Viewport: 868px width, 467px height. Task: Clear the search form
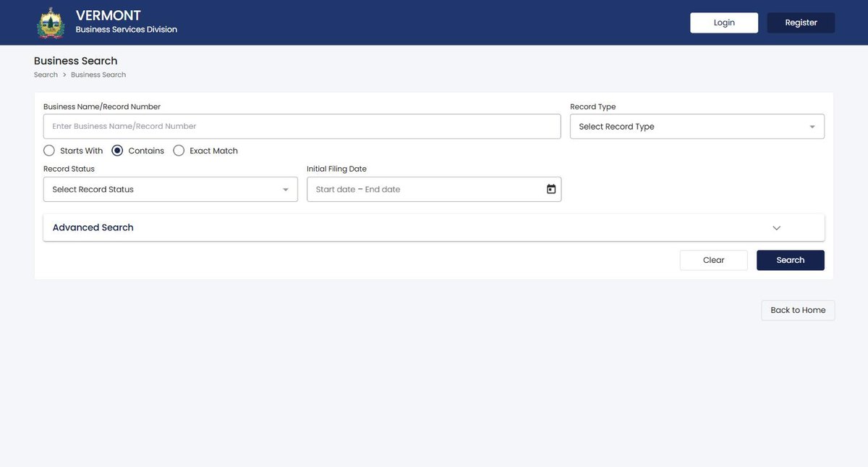(713, 260)
